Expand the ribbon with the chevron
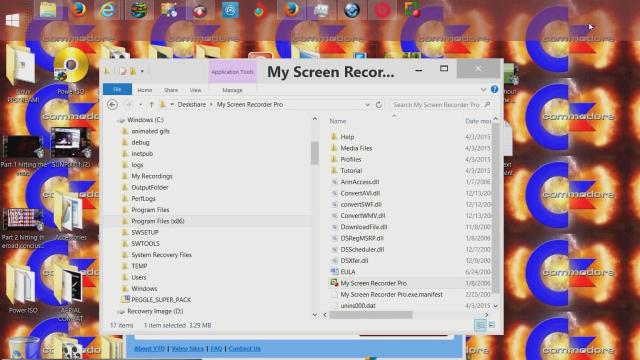This screenshot has height=360, width=640. 483,90
